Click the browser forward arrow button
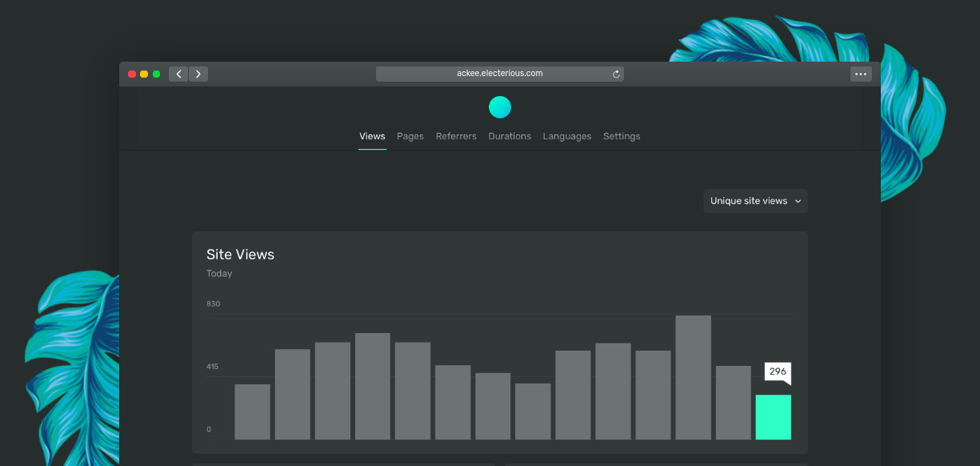 coord(198,74)
